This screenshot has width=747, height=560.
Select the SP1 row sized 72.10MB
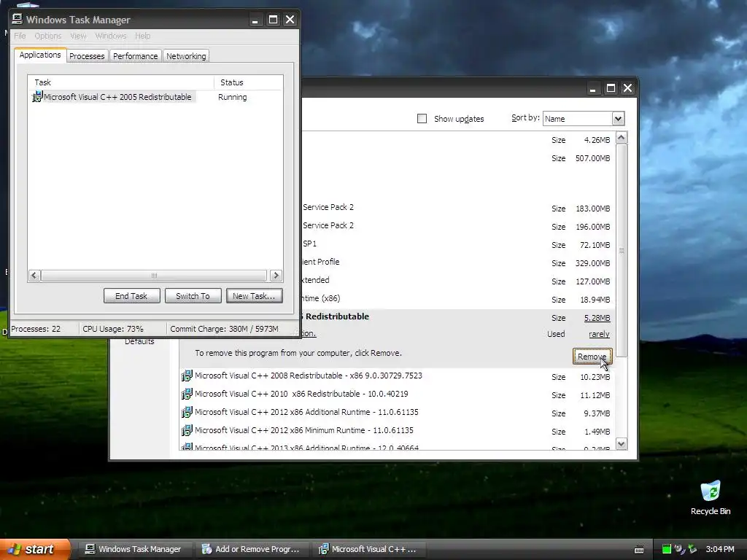click(x=457, y=245)
